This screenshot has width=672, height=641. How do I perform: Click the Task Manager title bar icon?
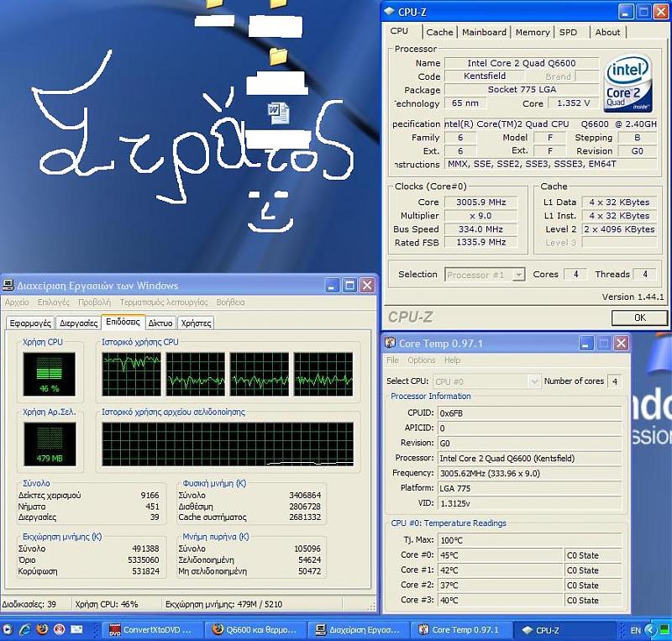coord(8,285)
